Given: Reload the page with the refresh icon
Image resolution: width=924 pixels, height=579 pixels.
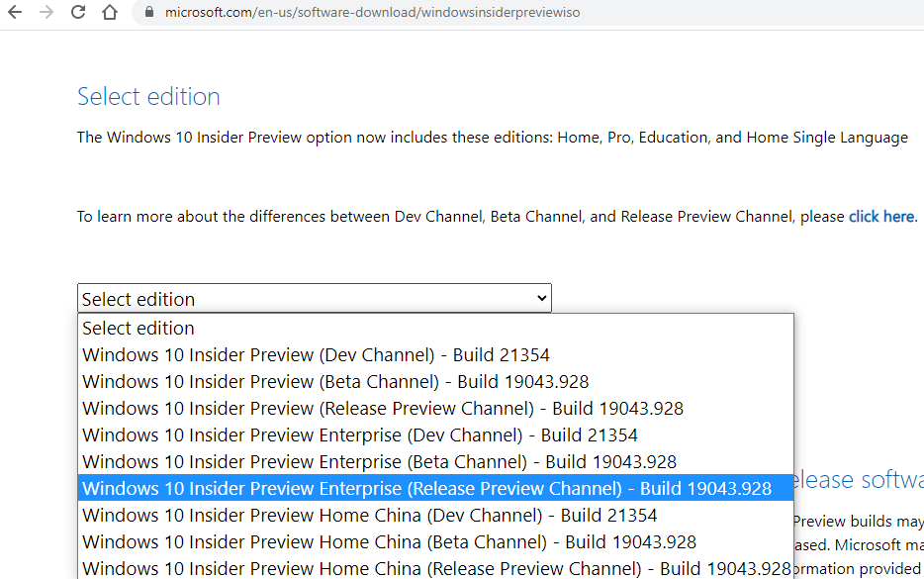Looking at the screenshot, I should coord(78,12).
